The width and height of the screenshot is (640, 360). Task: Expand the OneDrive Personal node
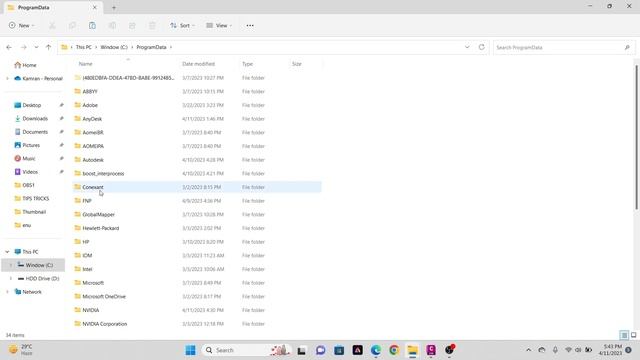7,78
